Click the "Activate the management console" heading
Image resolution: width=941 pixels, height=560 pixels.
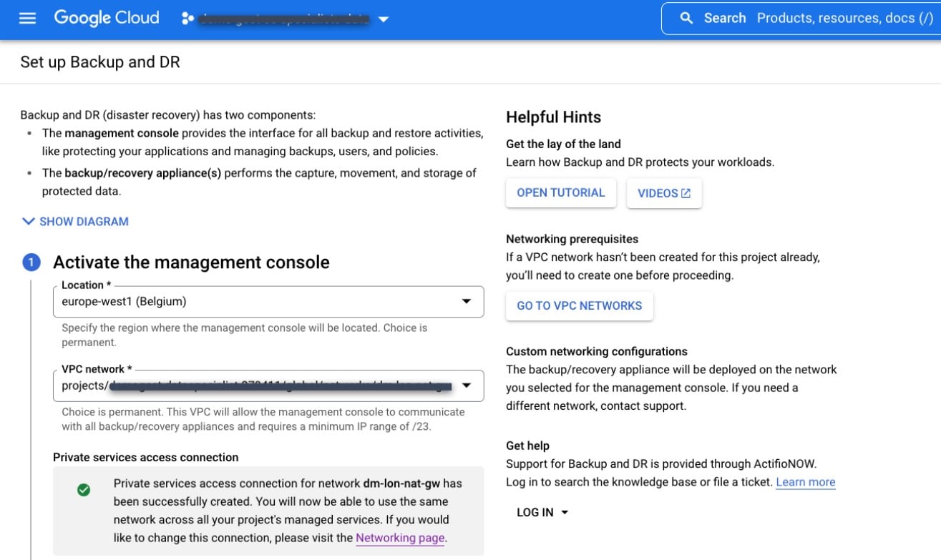[x=191, y=262]
